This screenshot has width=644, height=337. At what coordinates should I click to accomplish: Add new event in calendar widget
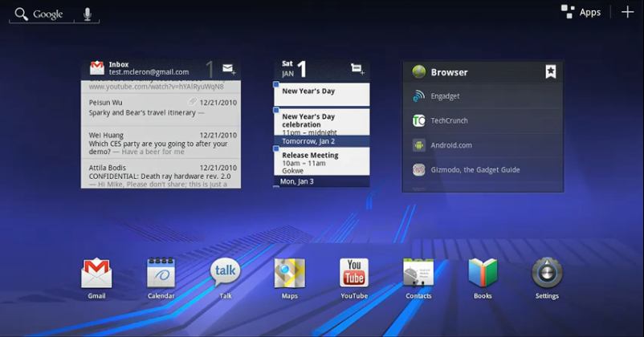point(358,69)
